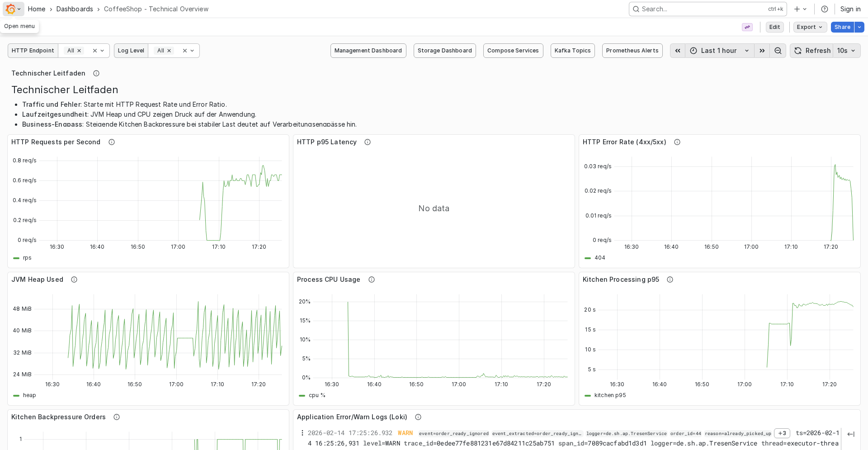Toggle the 404 series visibility
The width and height of the screenshot is (868, 450).
599,258
